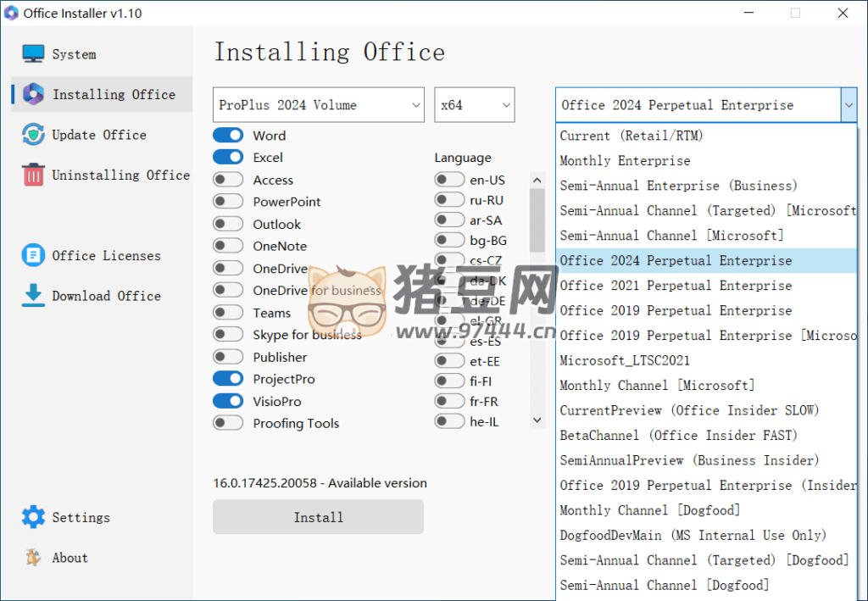Enable the bg-BG language toggle
868x601 pixels.
coord(449,240)
